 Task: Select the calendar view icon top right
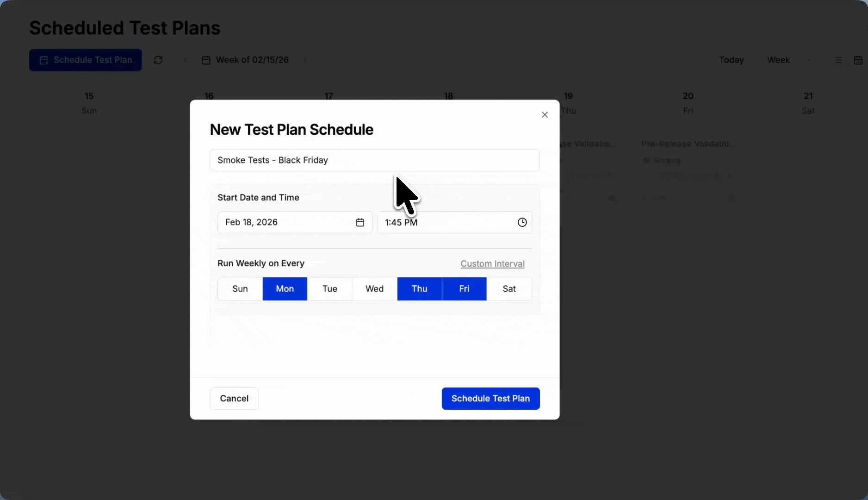point(858,60)
